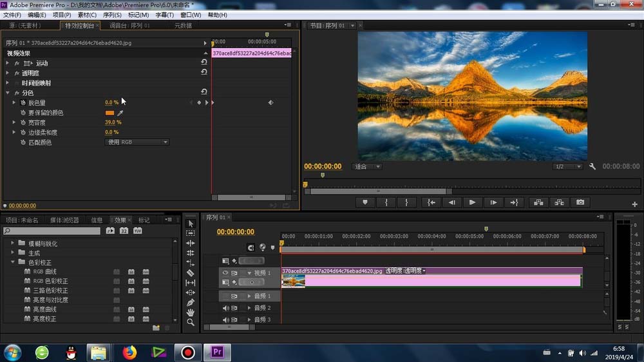Play the sequence in Program monitor

click(x=472, y=202)
